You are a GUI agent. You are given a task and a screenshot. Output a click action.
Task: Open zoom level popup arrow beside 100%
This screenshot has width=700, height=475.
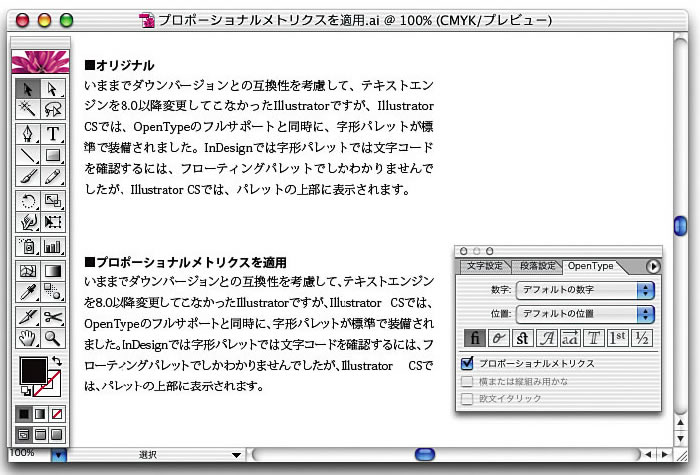point(58,455)
